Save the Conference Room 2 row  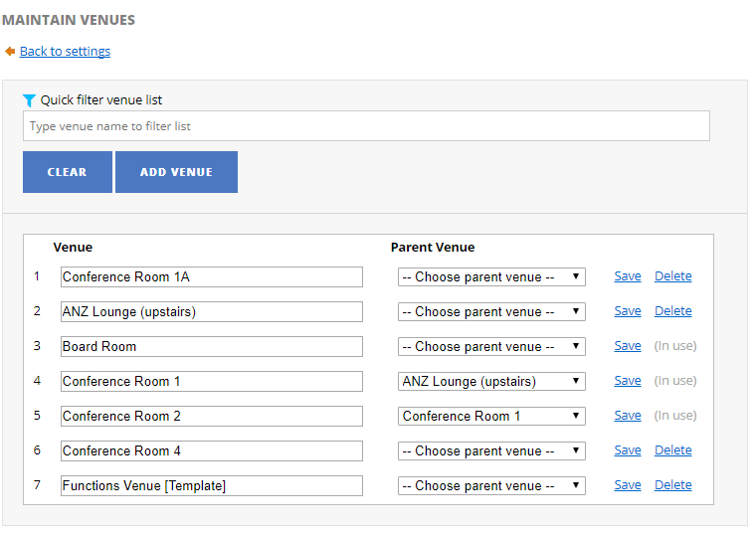click(x=627, y=416)
